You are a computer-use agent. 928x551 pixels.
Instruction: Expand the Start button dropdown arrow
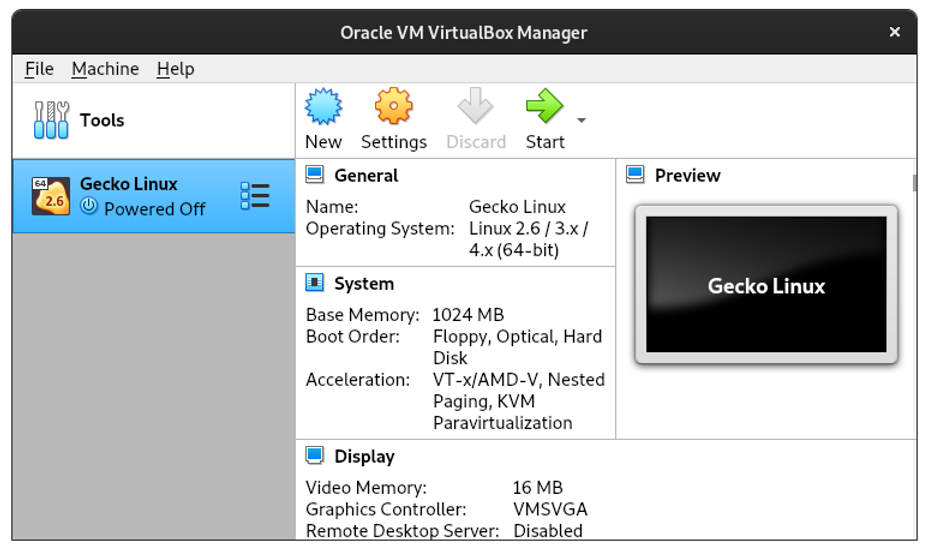[x=581, y=121]
